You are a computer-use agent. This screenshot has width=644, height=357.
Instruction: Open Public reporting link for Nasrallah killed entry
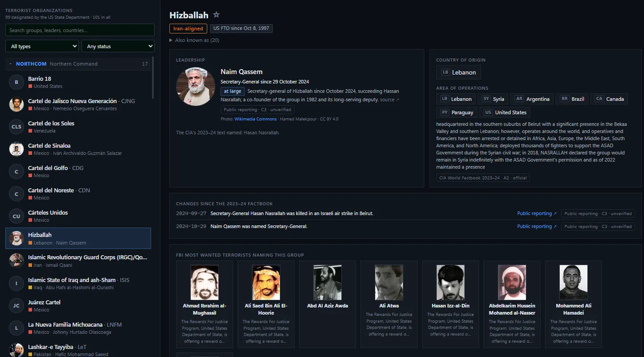537,213
